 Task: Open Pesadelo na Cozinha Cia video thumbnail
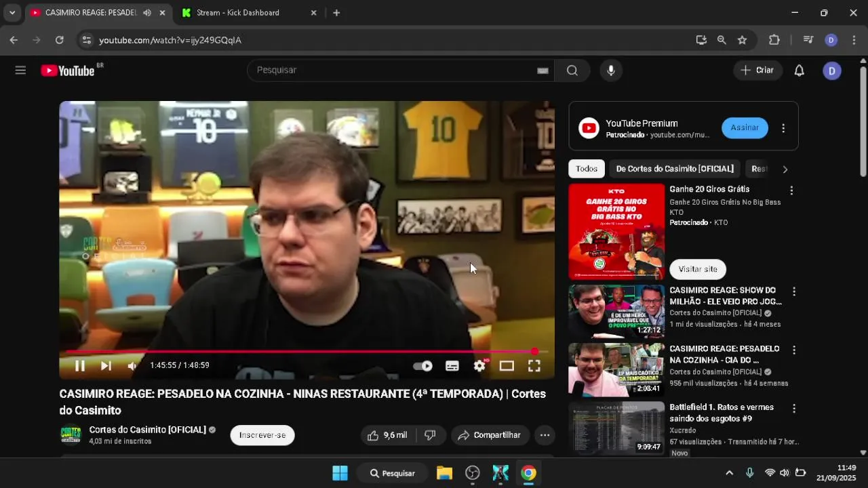click(x=616, y=370)
